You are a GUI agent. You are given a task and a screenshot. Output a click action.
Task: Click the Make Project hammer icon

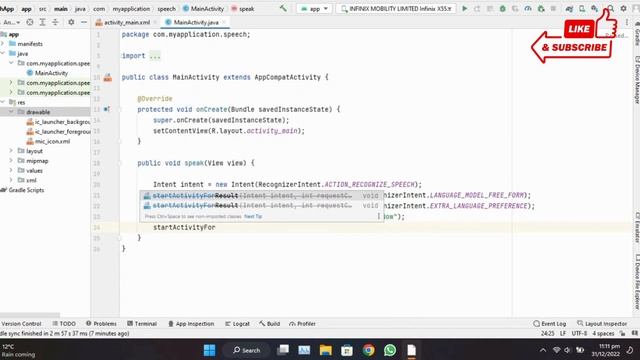click(x=283, y=8)
